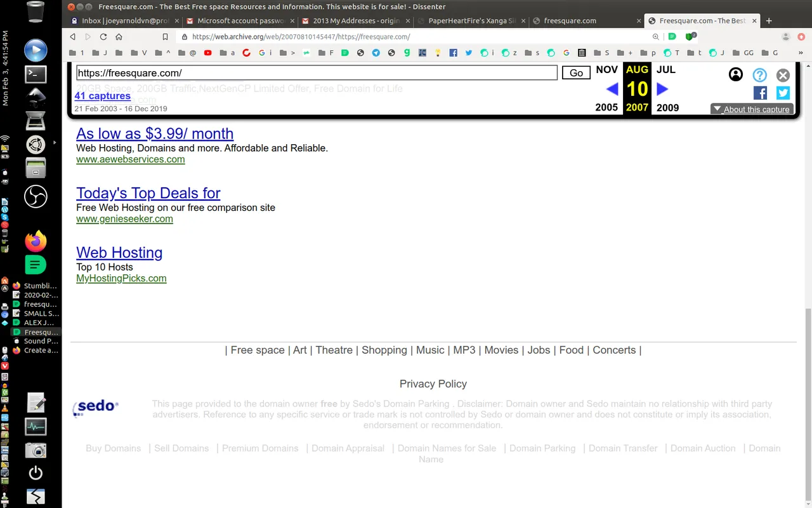Click the power button in the dock
The height and width of the screenshot is (508, 812).
pos(36,472)
